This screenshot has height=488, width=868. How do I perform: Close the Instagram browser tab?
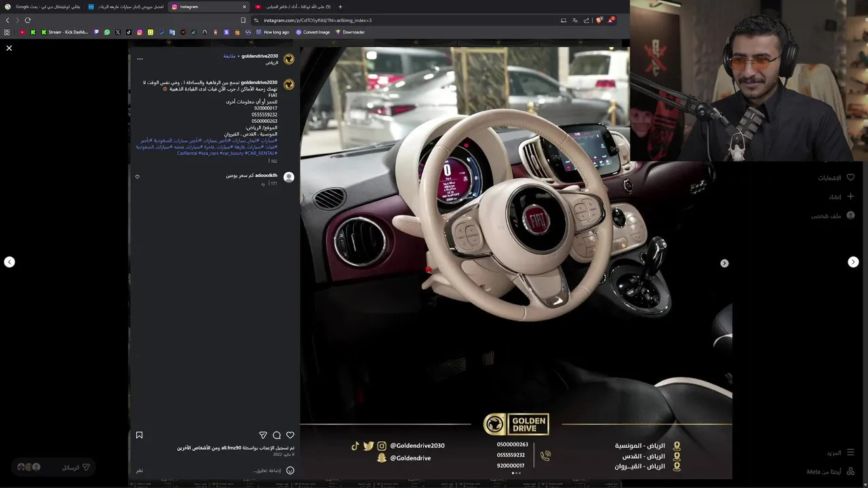244,7
